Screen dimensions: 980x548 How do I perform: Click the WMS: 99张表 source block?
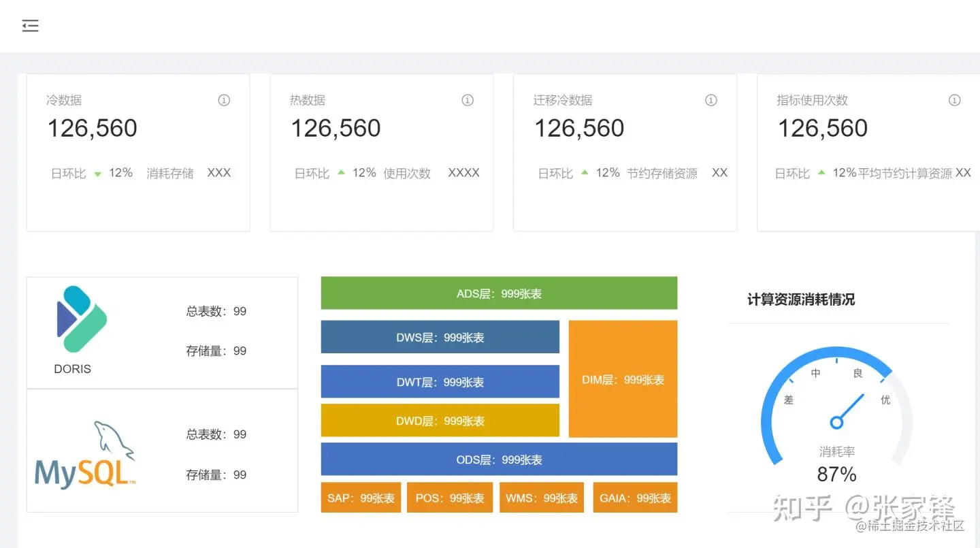tap(542, 498)
